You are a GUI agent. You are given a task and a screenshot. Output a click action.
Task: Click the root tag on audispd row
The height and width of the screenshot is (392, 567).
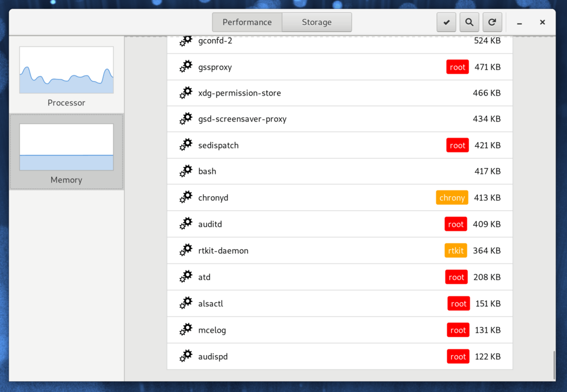click(x=458, y=356)
